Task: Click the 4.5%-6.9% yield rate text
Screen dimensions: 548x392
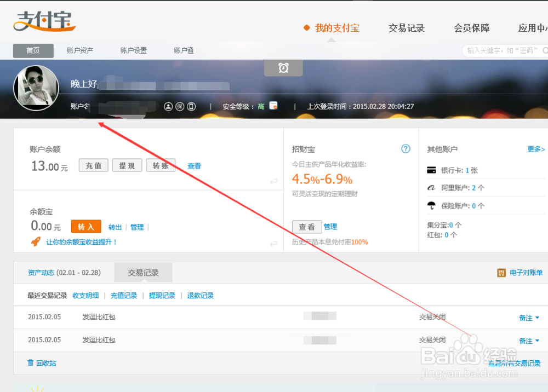Action: (322, 179)
